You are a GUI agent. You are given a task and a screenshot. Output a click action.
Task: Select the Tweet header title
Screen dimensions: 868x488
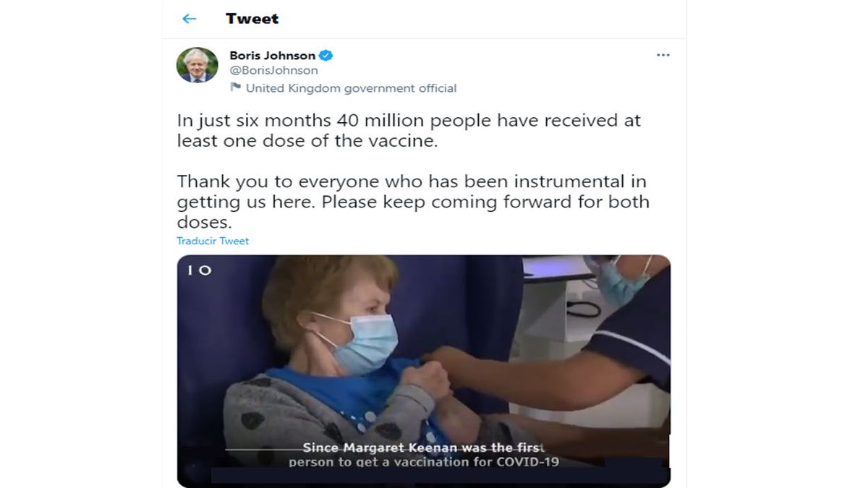click(x=252, y=19)
